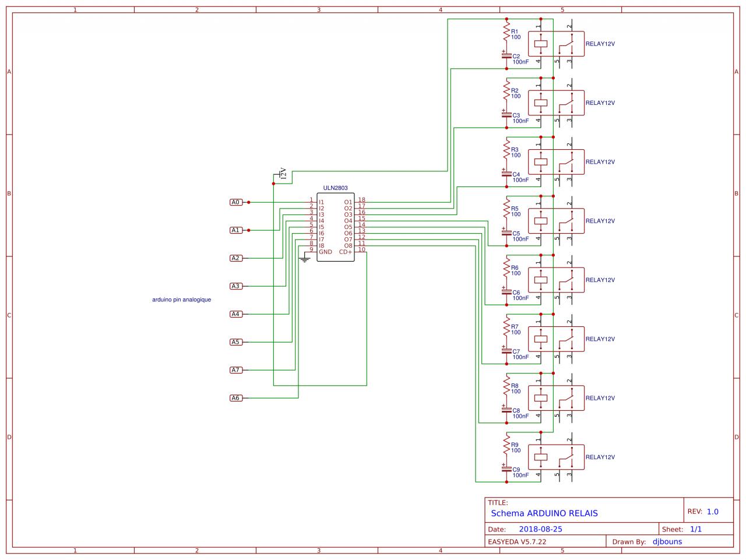Select the "arduino pin analogique" note
This screenshot has height=560, width=746.
coord(182,300)
